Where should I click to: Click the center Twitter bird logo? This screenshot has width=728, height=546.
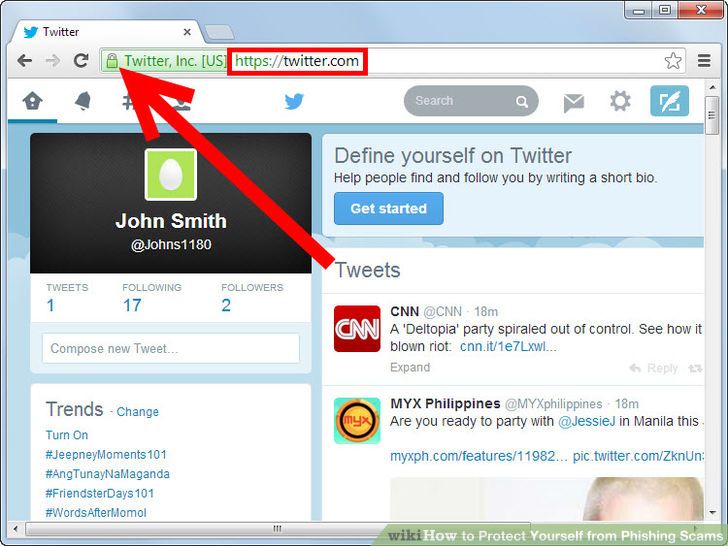294,101
